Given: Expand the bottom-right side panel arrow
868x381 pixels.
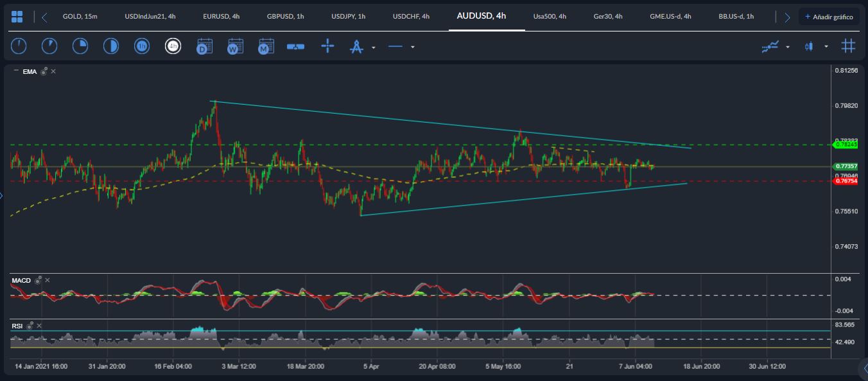Looking at the screenshot, I should click(863, 368).
